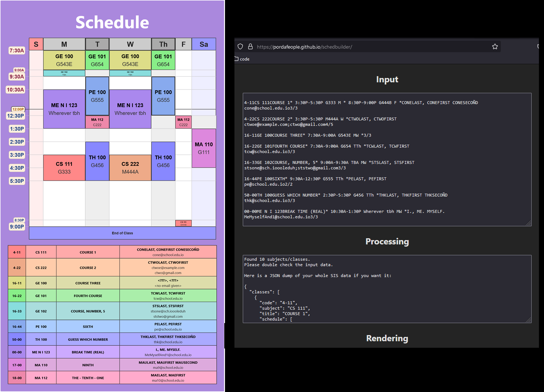Click the Friday MA 112 block

pos(184,122)
